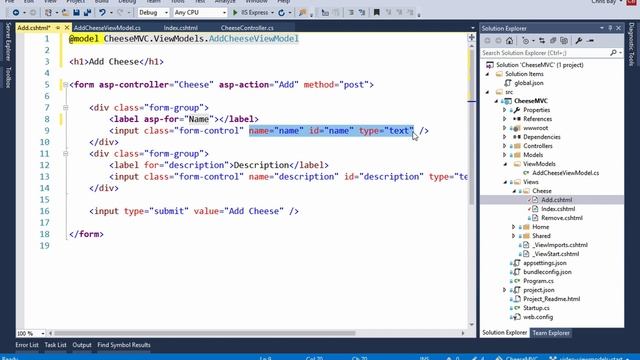Expand the References node
Viewport: 640px width, 360px height.
504,119
